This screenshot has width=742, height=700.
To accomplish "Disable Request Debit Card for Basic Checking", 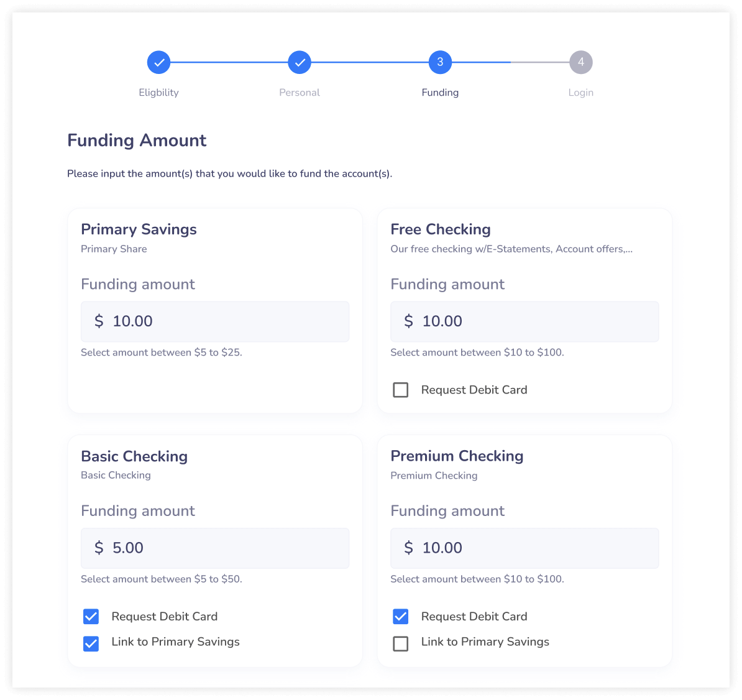I will (91, 616).
